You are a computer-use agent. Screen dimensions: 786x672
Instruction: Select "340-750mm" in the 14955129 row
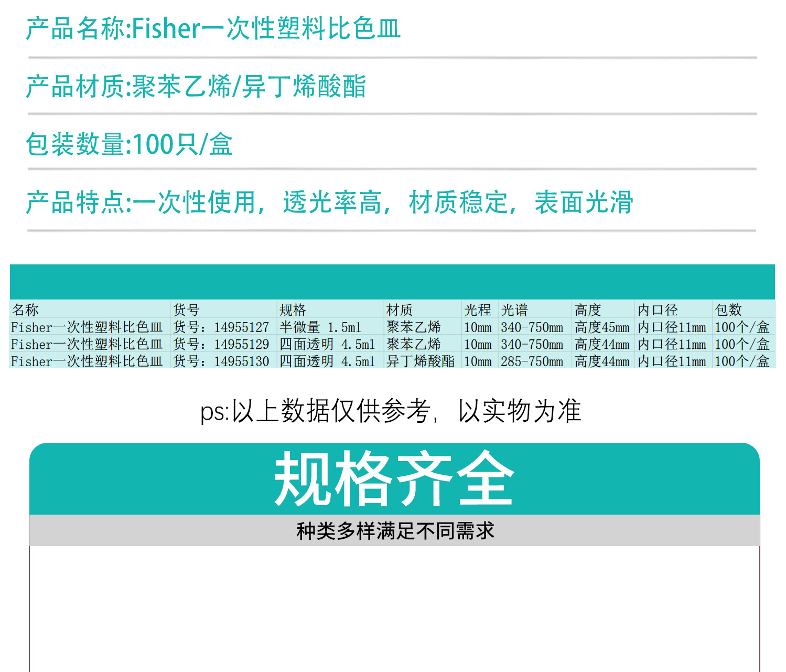click(x=532, y=344)
